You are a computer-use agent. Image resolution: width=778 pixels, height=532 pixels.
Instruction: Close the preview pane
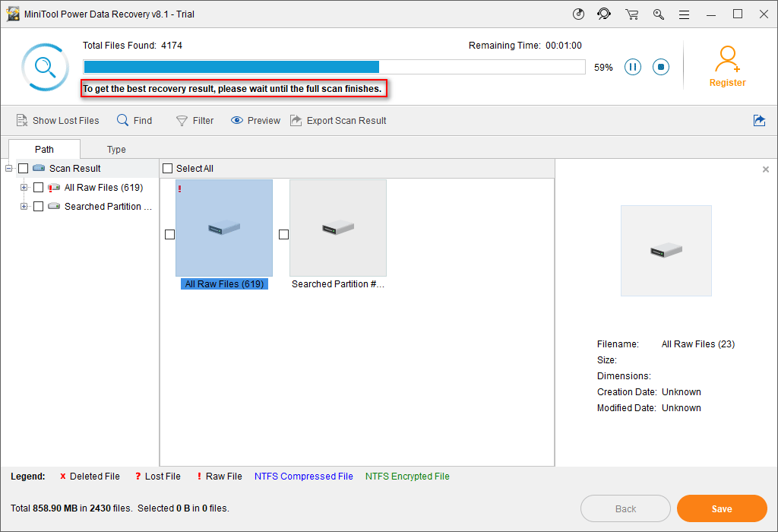pyautogui.click(x=766, y=169)
